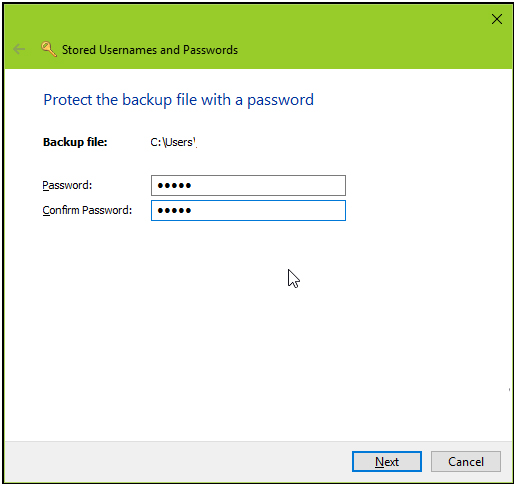This screenshot has width=516, height=486.
Task: Click the Stored Usernames and Passwords title
Action: pos(150,50)
